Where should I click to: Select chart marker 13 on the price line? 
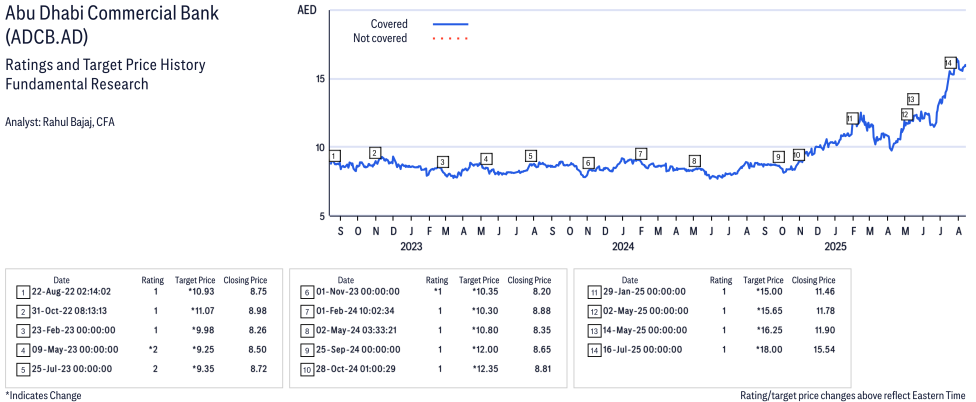click(912, 99)
